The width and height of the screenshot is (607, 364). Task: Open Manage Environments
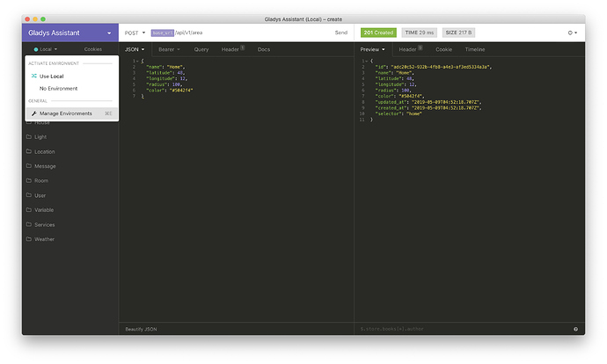[71, 113]
